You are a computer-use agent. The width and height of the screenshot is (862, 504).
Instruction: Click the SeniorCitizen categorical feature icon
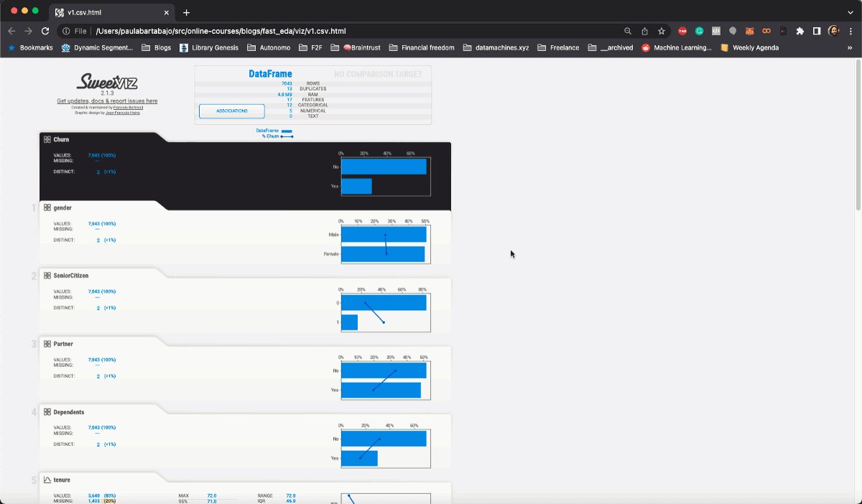(47, 276)
